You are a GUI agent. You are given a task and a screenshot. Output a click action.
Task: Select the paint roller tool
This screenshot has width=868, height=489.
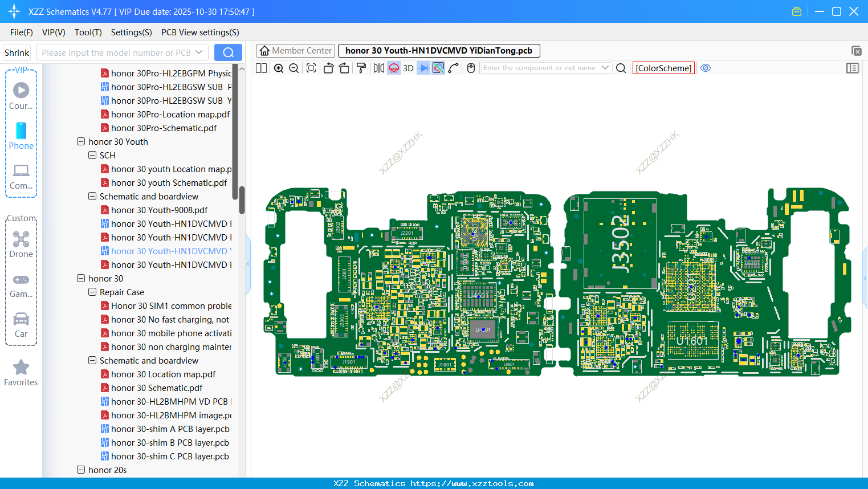click(361, 68)
